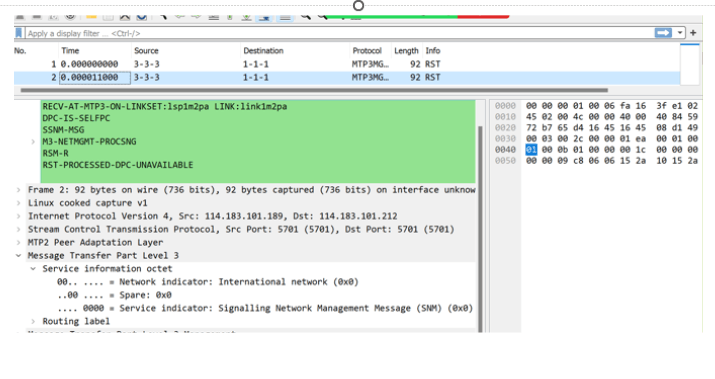Click the highlighted 01 byte in hex row 0040
Viewport: 715px width, 379px height.
point(531,150)
